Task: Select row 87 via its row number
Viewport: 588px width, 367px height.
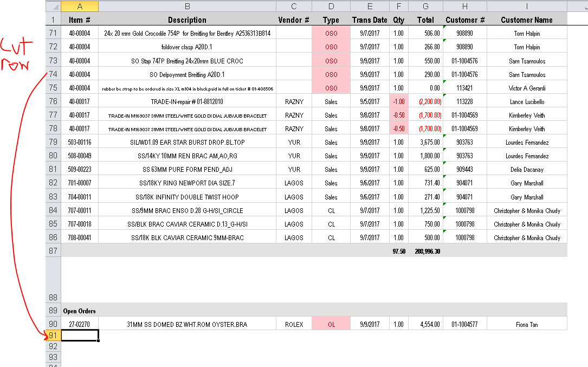Action: (53, 250)
